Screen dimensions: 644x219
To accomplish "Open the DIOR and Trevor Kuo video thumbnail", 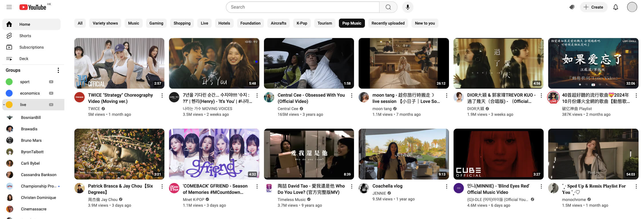I will [498, 63].
